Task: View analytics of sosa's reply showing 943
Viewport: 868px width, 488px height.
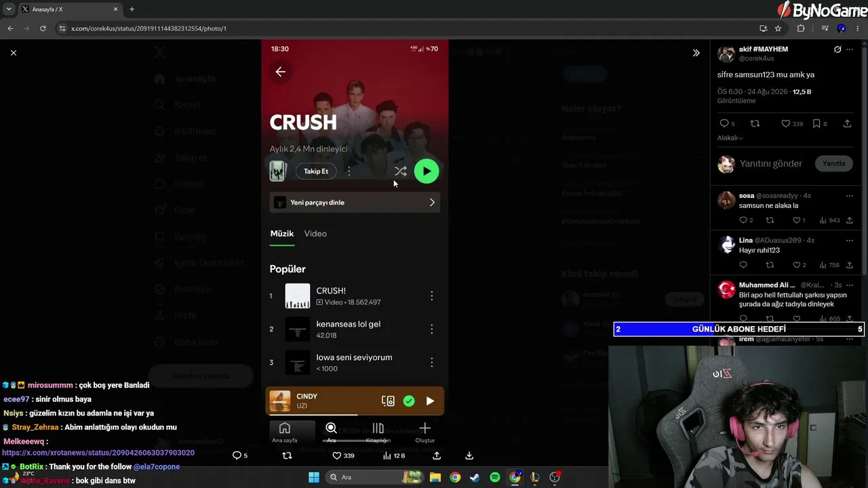Action: click(830, 220)
